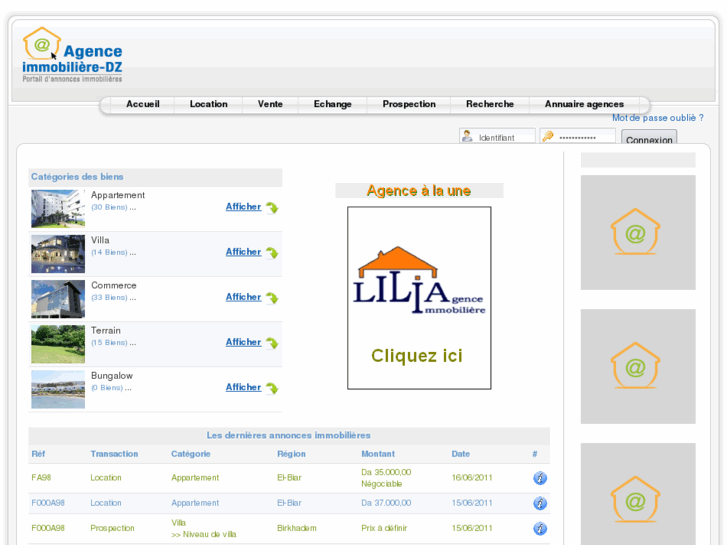Open the Recherche menu item
The height and width of the screenshot is (545, 727).
pos(490,104)
